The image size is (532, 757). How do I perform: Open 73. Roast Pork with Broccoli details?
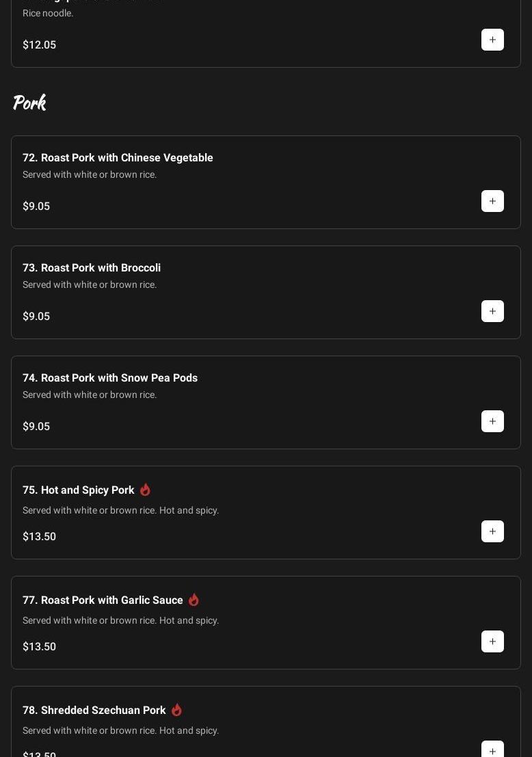click(92, 268)
